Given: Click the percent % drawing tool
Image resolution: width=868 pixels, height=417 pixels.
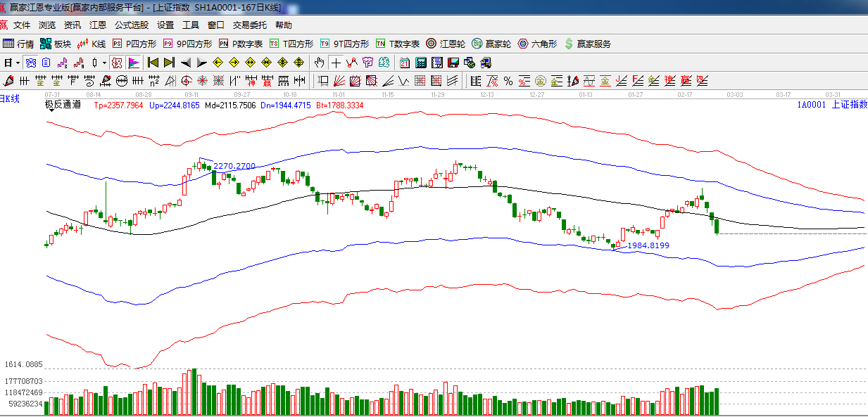Looking at the screenshot, I should (507, 80).
